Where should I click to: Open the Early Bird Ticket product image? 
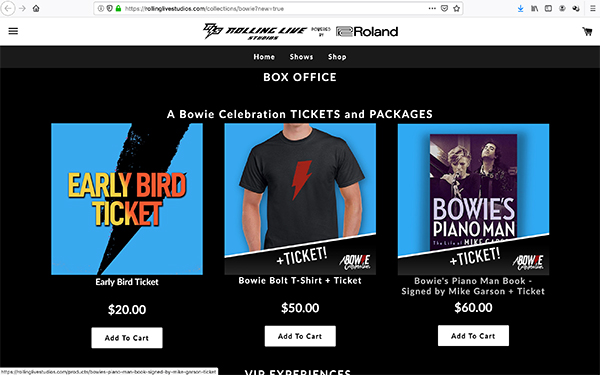tap(127, 199)
